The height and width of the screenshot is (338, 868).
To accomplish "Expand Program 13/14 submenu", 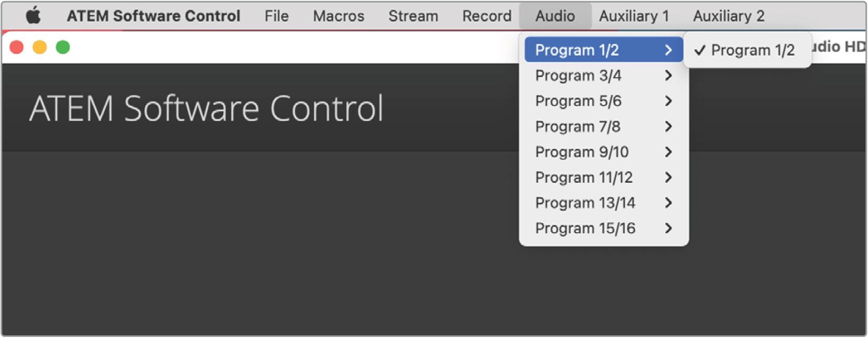I will coord(604,203).
